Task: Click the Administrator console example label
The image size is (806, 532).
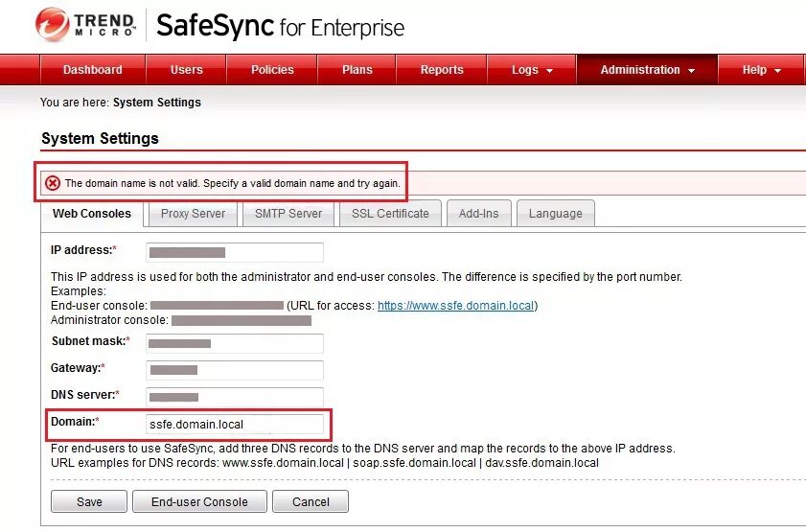Action: coord(109,320)
